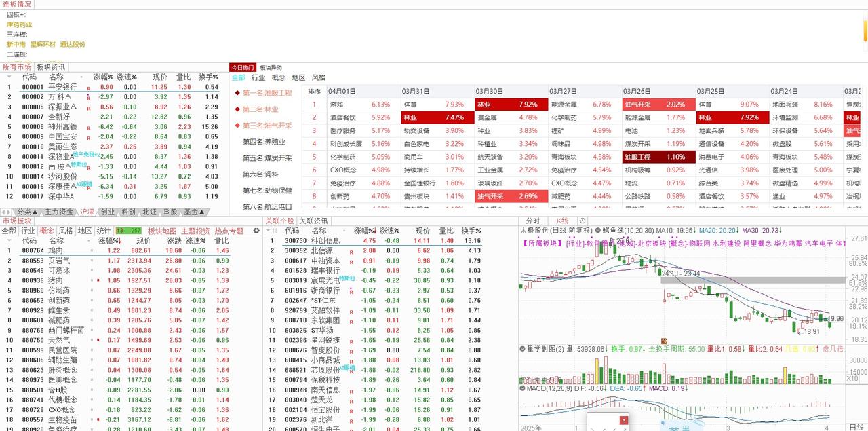
Task: Close the small floating toolbar with red X
Action: [623, 420]
